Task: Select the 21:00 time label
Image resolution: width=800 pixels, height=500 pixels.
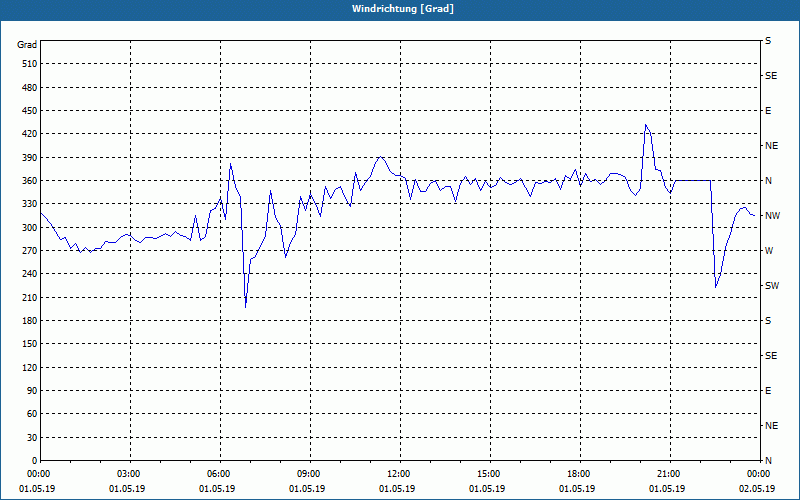Action: click(670, 474)
